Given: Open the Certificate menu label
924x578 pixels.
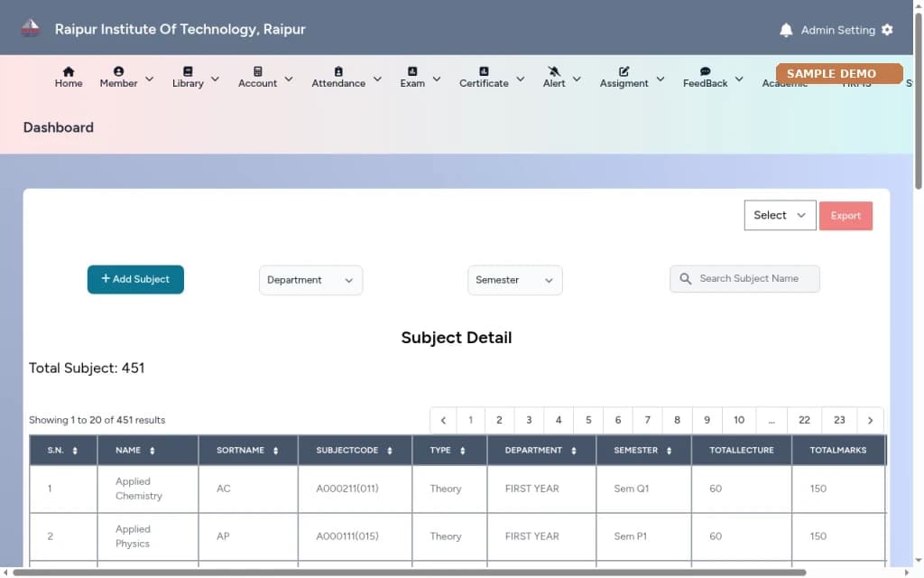Looking at the screenshot, I should point(484,83).
